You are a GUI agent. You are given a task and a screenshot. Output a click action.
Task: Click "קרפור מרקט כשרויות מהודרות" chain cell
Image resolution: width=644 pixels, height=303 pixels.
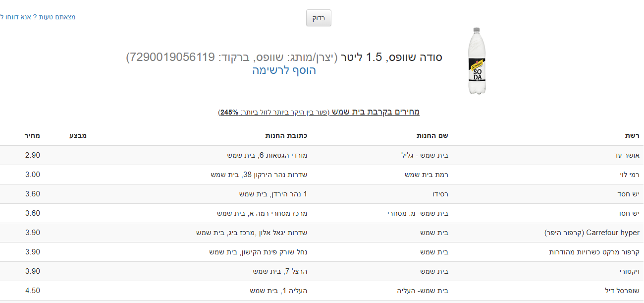click(594, 252)
